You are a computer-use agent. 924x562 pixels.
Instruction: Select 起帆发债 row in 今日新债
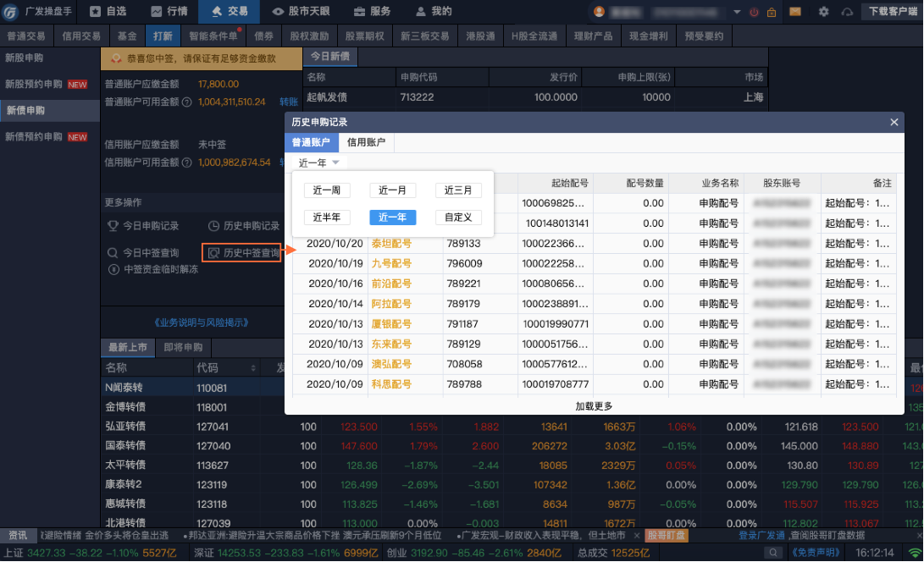(535, 97)
